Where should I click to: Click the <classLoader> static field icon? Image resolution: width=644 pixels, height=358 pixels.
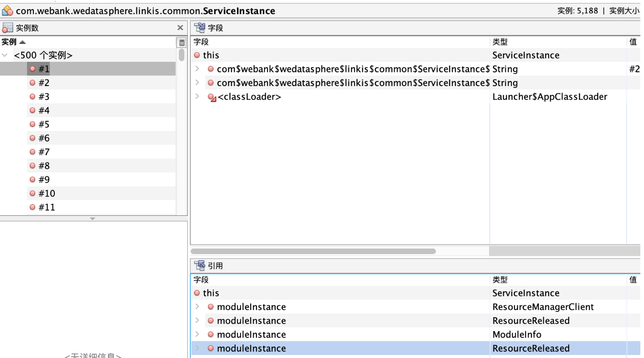point(211,97)
